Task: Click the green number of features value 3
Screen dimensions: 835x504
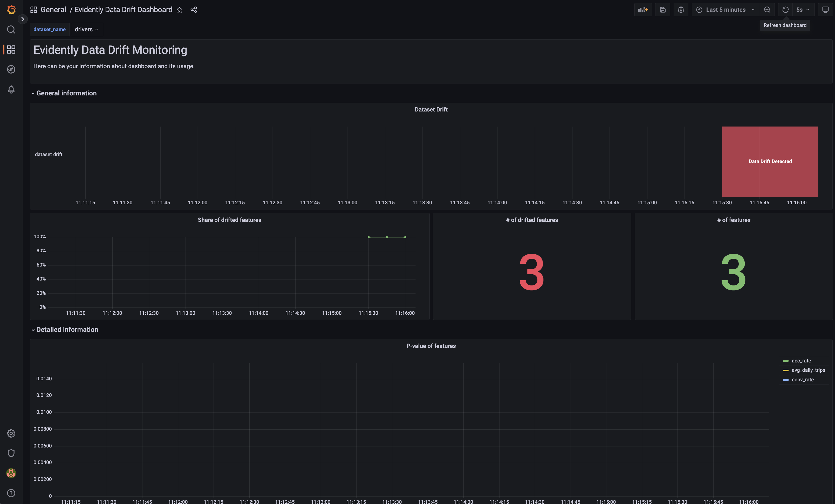Action: coord(733,272)
